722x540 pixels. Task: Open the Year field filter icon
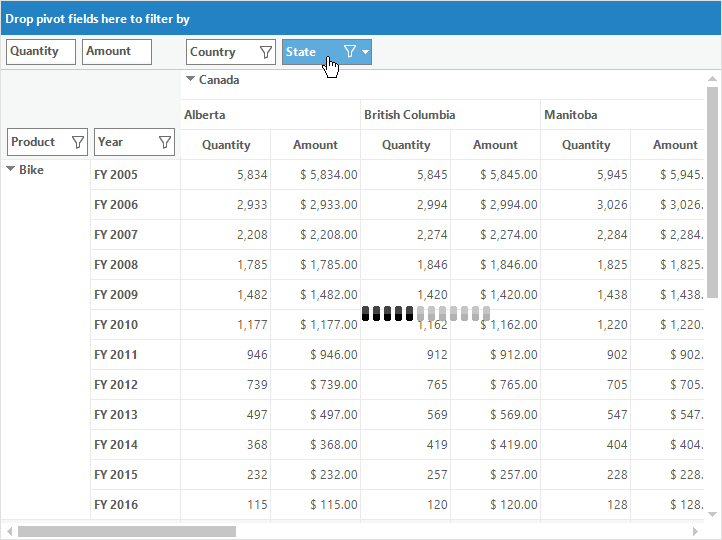pos(164,142)
